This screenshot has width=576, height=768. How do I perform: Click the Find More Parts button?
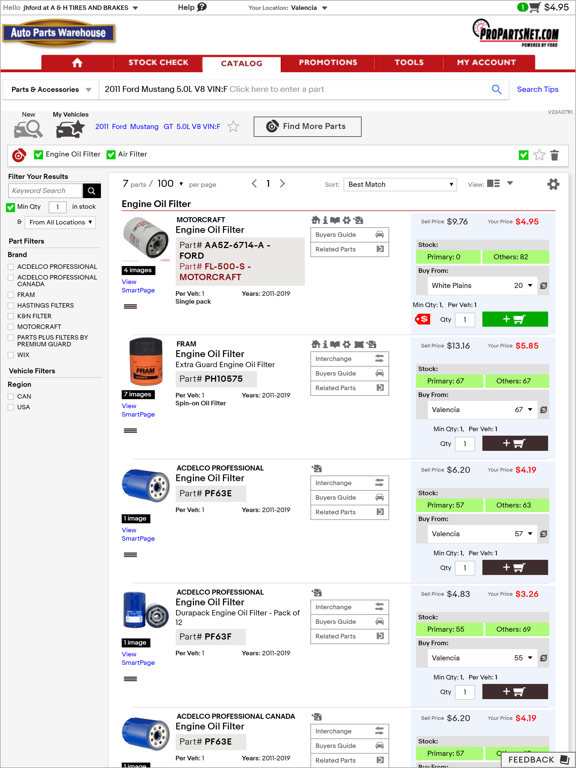point(308,126)
